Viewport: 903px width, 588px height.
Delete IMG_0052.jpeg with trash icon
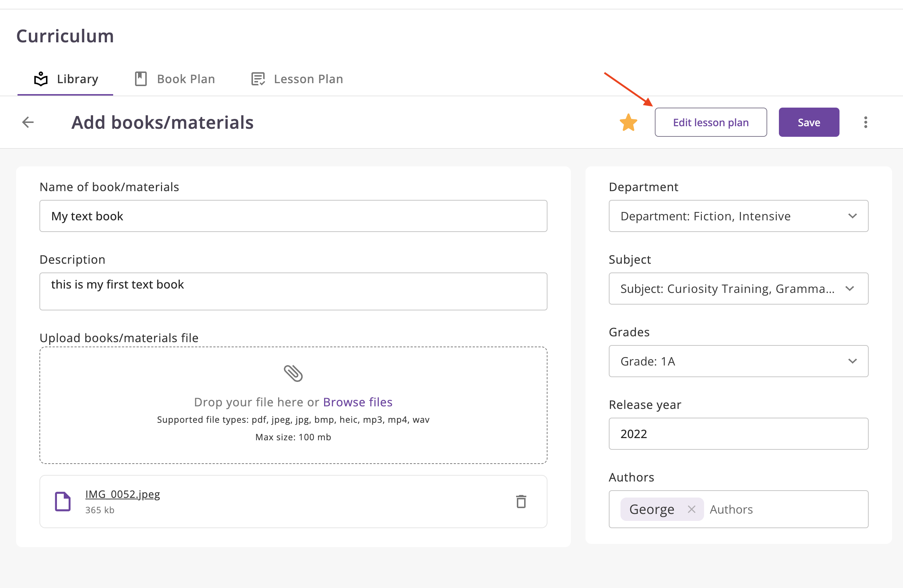point(521,502)
